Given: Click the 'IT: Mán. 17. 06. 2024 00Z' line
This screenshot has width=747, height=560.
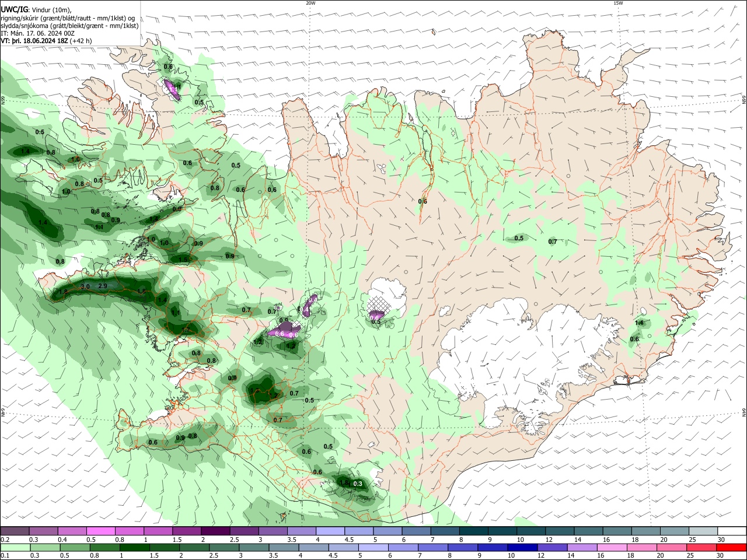Looking at the screenshot, I should (x=37, y=33).
